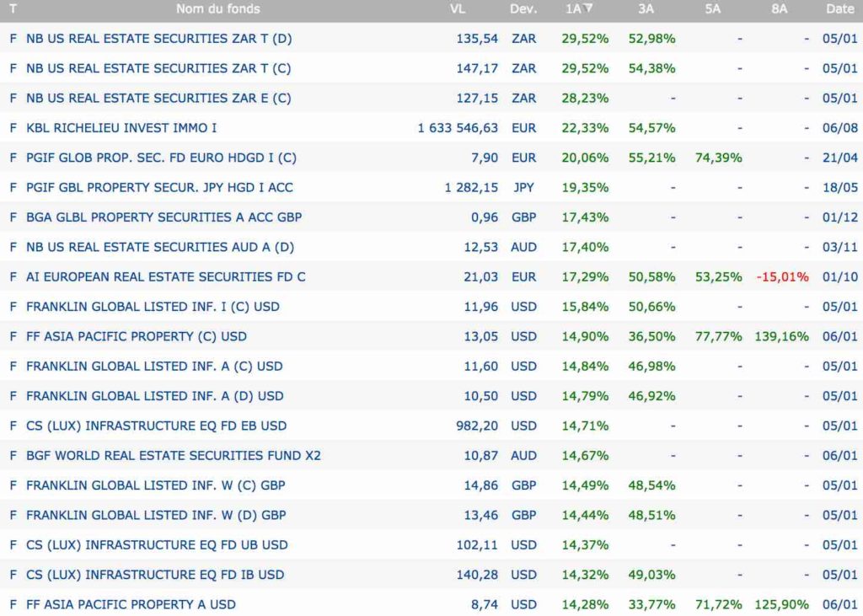
Task: Open PGIF GBL PROPERTY SECUR. JPY HGD I ACC
Action: (x=159, y=187)
